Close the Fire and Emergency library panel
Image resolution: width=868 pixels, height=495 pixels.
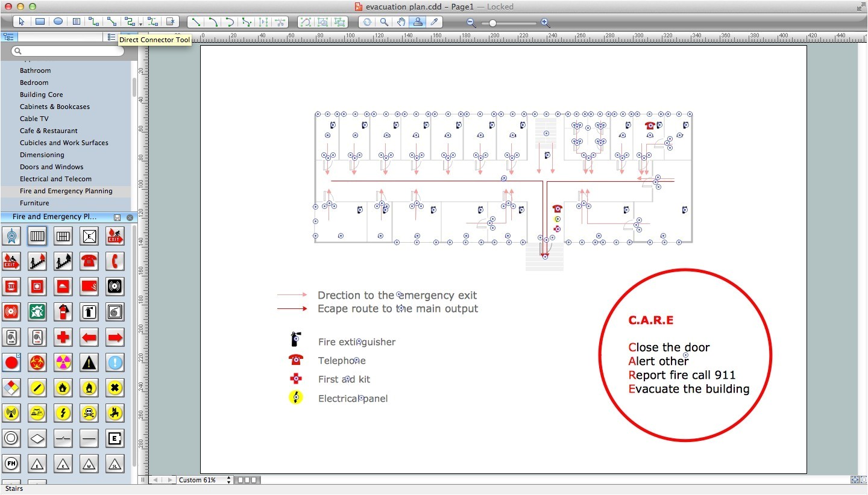(x=130, y=217)
